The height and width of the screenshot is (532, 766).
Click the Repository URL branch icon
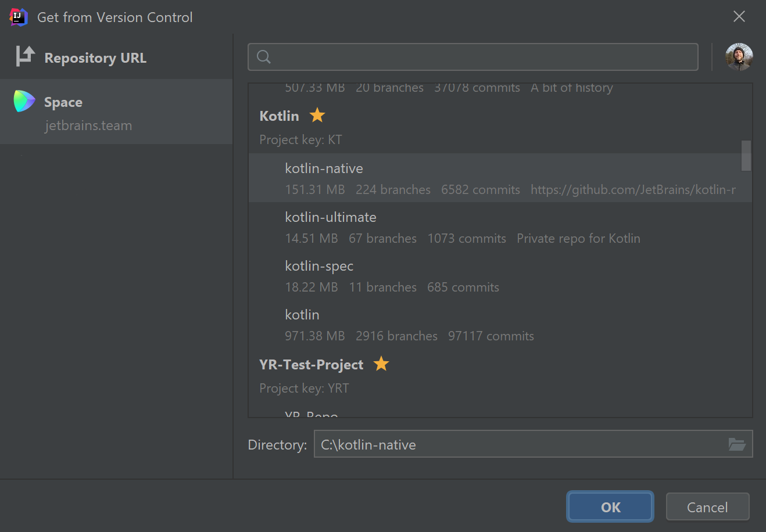coord(25,56)
